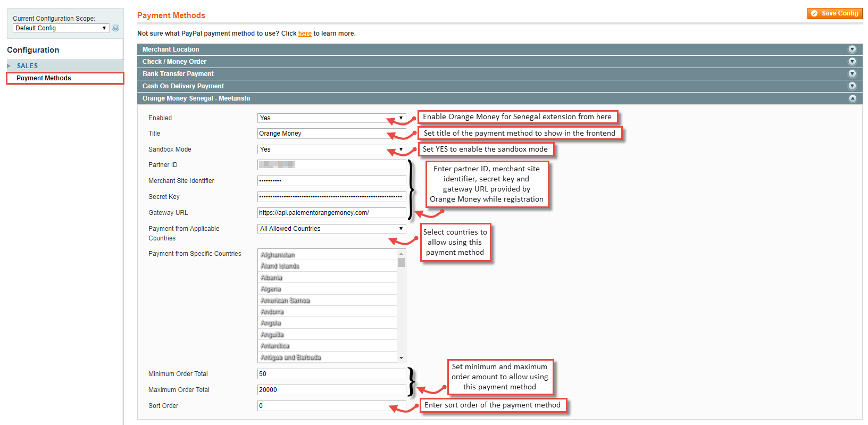Click the Save Config button
868x425 pixels.
point(834,13)
